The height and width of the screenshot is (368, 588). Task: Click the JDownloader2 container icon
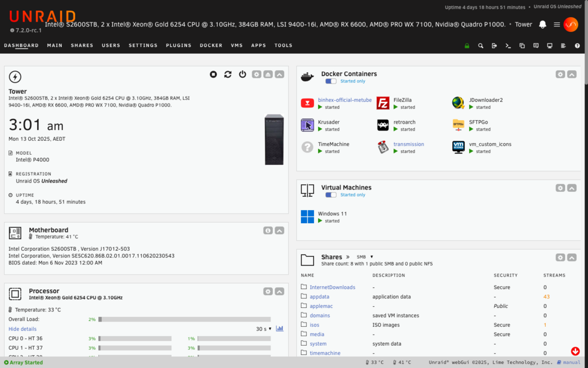coord(458,103)
